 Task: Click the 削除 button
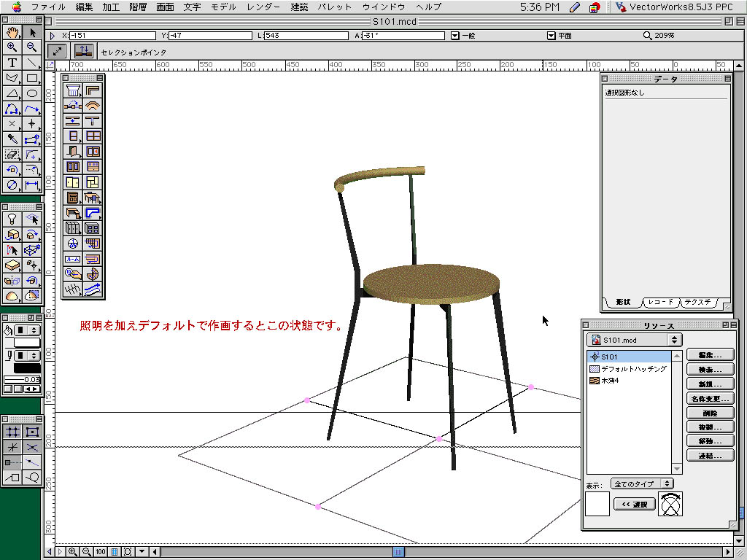click(x=710, y=413)
